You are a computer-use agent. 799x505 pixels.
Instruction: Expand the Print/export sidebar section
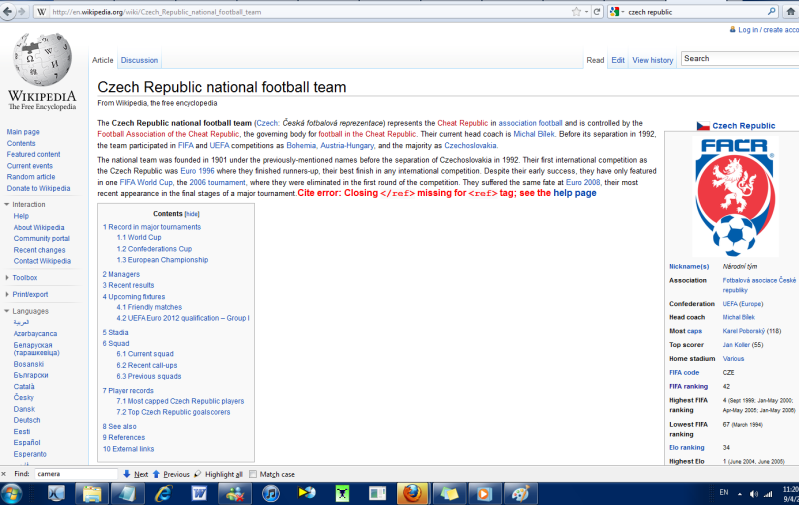click(x=30, y=294)
